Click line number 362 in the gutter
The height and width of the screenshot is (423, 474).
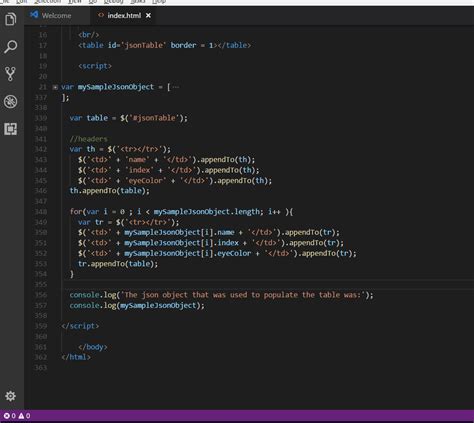click(x=41, y=357)
